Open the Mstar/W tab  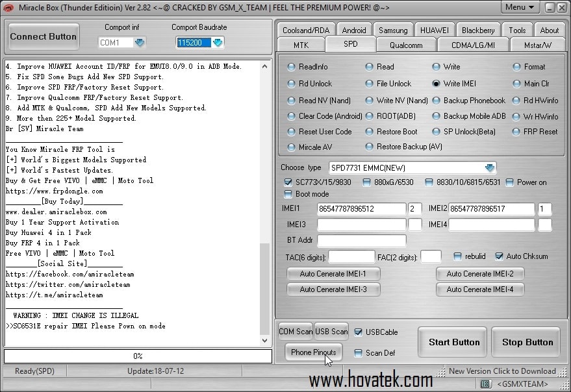(x=537, y=45)
